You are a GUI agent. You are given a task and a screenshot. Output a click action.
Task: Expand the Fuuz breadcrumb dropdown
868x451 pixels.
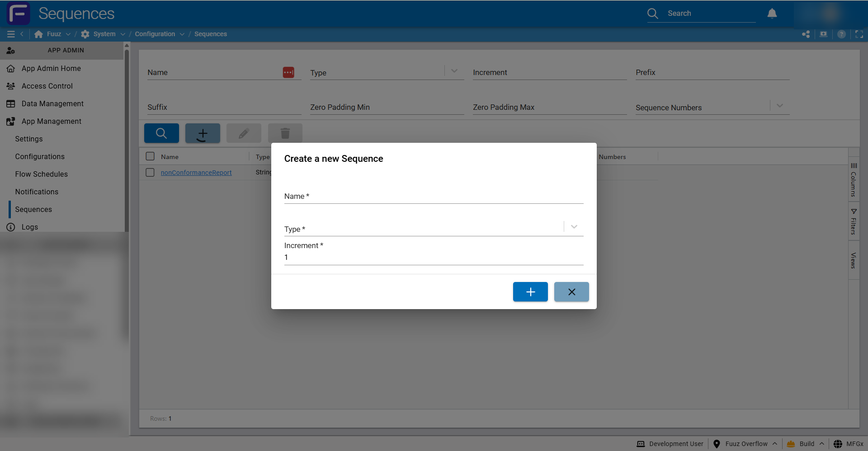click(68, 34)
